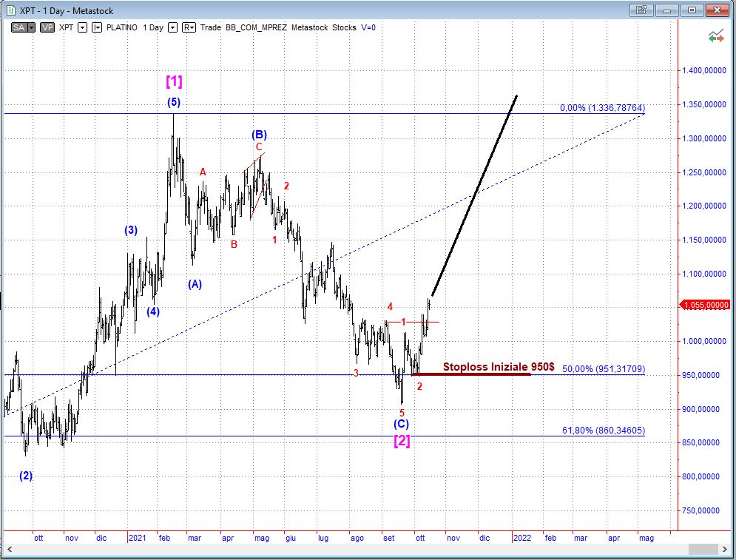Click the red 1.055,00000 current price tag

point(706,305)
